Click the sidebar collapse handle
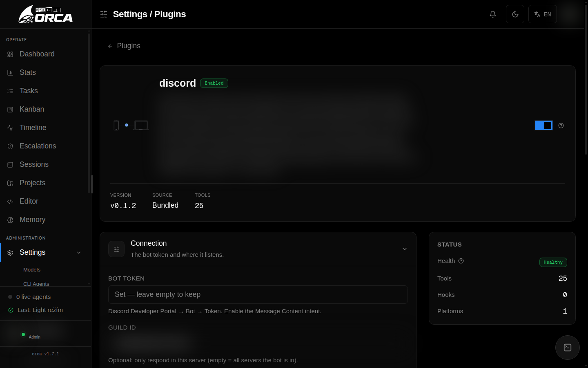This screenshot has width=588, height=368. [x=92, y=184]
